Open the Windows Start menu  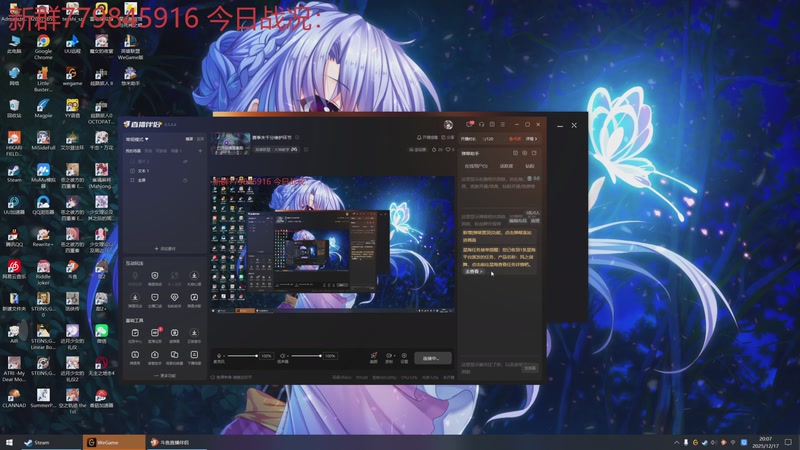click(x=9, y=442)
